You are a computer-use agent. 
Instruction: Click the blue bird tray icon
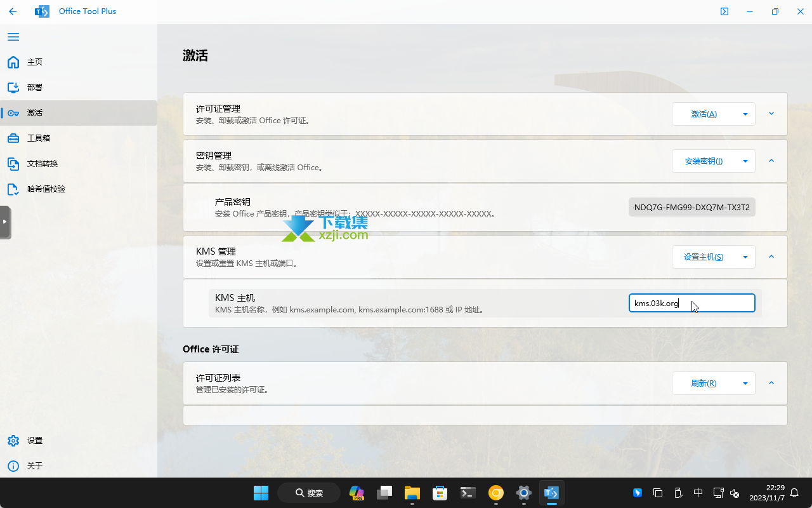(x=638, y=493)
